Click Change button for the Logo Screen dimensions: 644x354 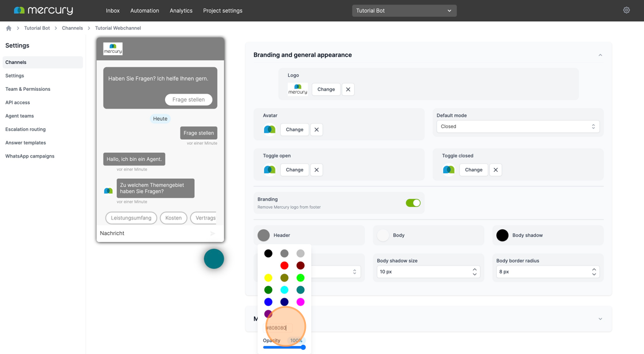tap(326, 90)
